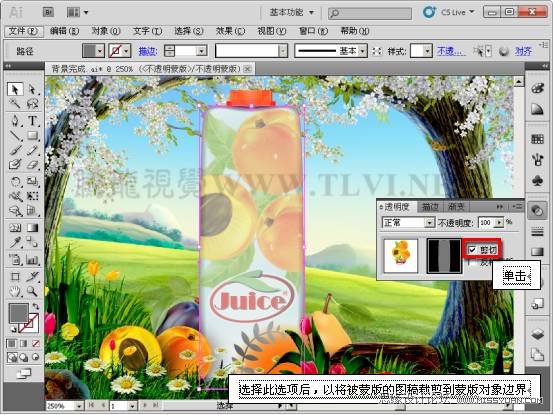
Task: Open the Symbols panel (club icon) in the dock
Action: (x=537, y=181)
